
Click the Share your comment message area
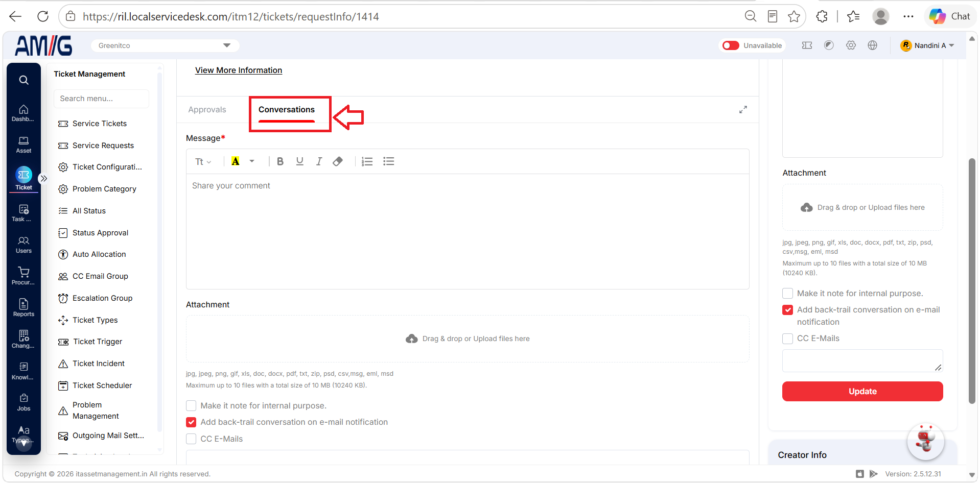(x=468, y=231)
